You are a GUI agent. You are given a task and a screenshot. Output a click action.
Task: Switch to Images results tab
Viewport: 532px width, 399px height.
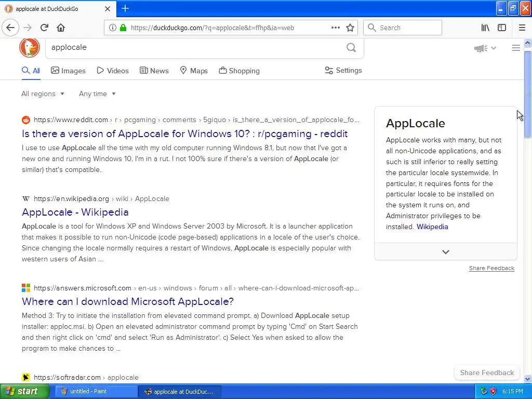pyautogui.click(x=68, y=71)
